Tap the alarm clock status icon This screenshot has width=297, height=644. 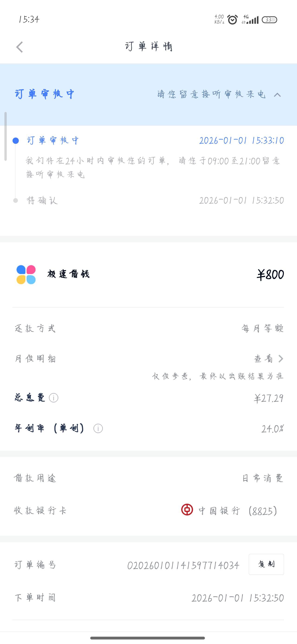(x=232, y=20)
